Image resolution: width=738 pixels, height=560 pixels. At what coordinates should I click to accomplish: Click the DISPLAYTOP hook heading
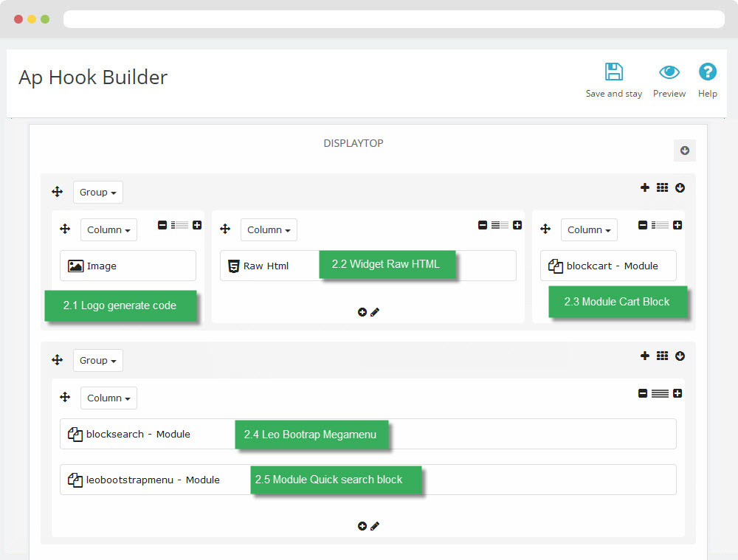pos(354,143)
